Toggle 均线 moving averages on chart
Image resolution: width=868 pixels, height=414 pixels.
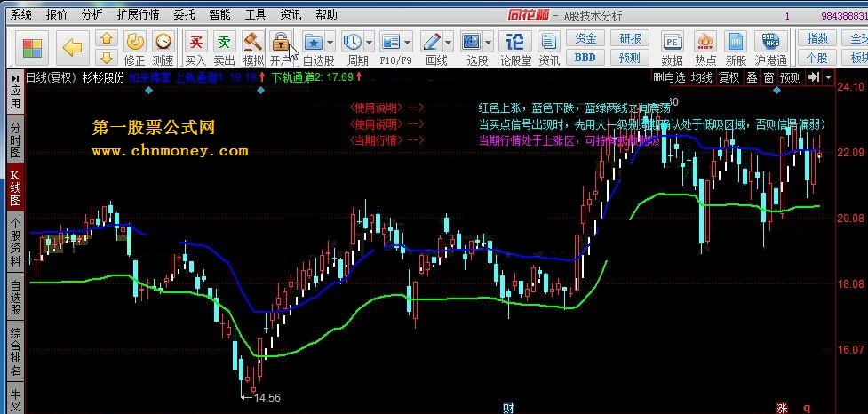[x=703, y=77]
